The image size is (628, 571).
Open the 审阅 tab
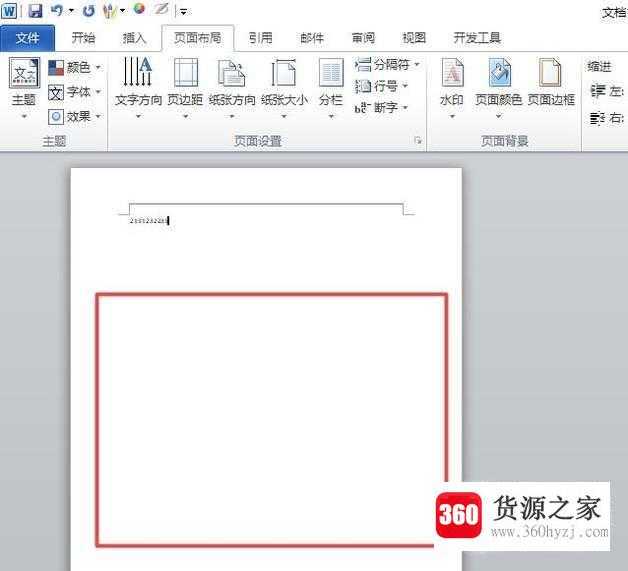pyautogui.click(x=363, y=38)
